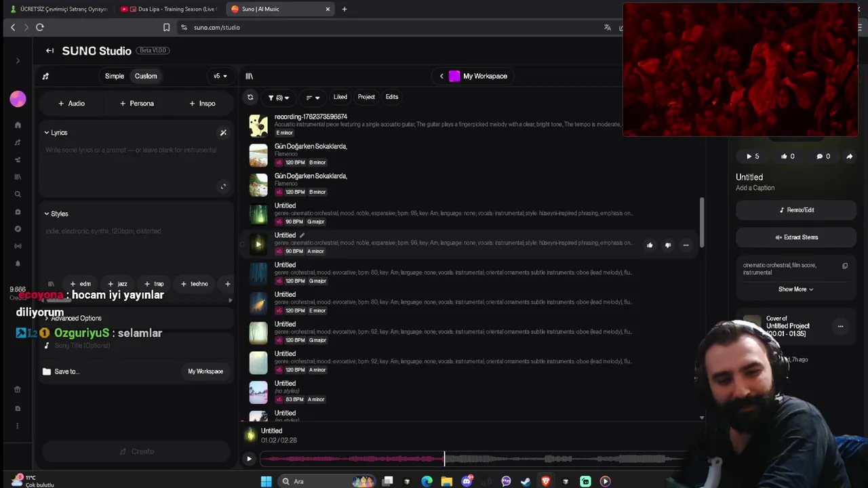Open a new browser tab
This screenshot has height=488, width=868.
pyautogui.click(x=344, y=9)
